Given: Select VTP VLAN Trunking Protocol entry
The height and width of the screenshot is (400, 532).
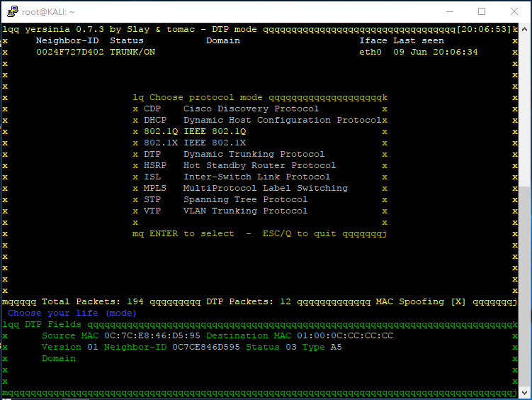Looking at the screenshot, I should click(226, 211).
